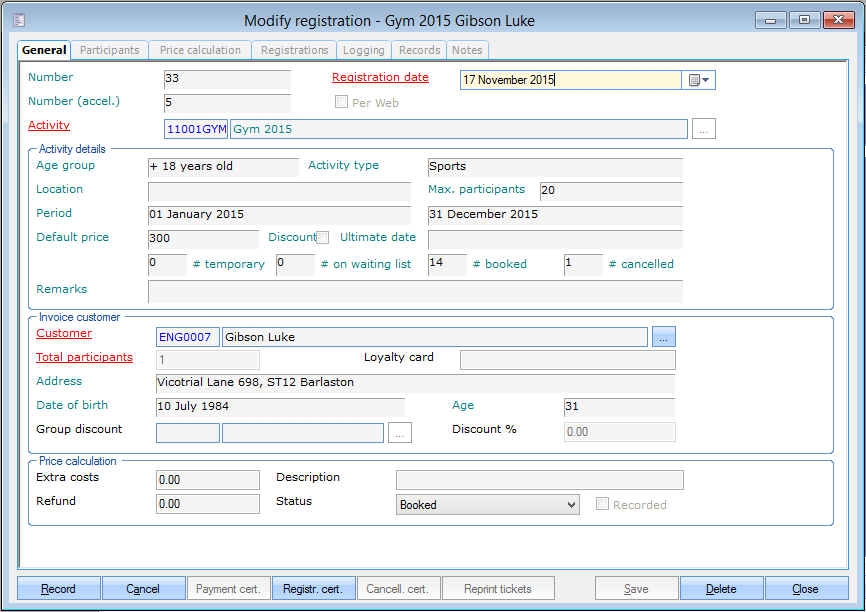
Task: Open the Registration date calendar picker
Action: coord(699,81)
